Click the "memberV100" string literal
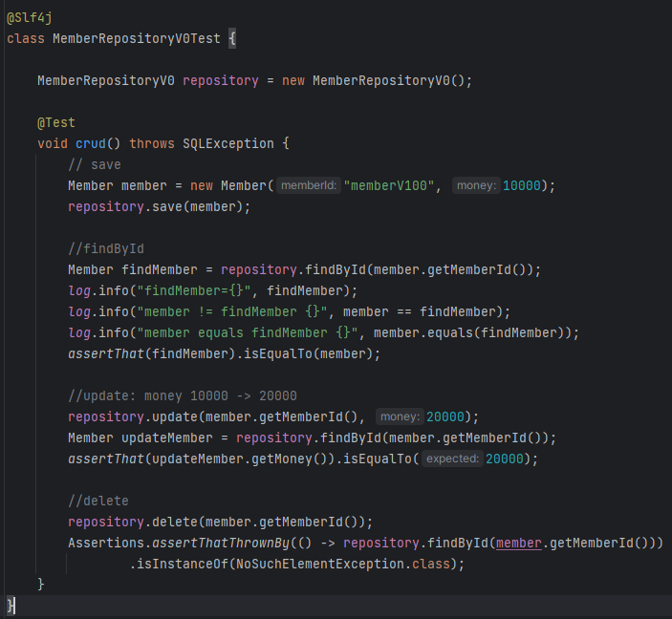672x619 pixels. pyautogui.click(x=388, y=185)
